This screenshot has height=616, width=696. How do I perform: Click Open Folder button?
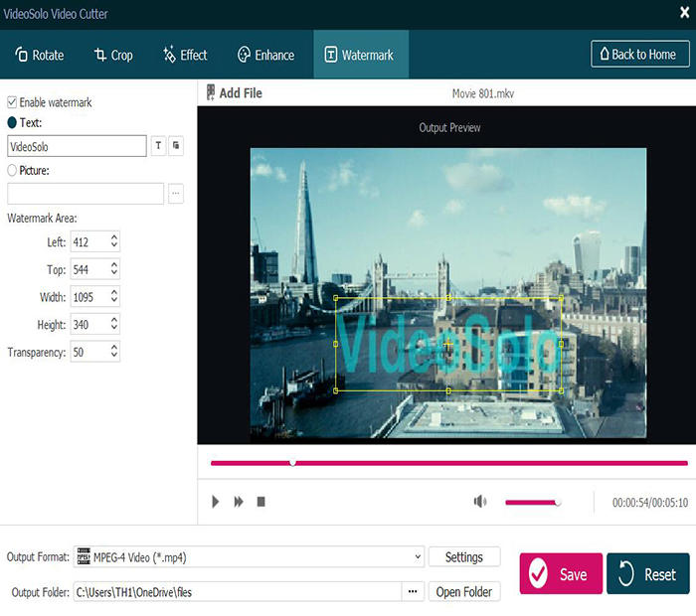[464, 592]
